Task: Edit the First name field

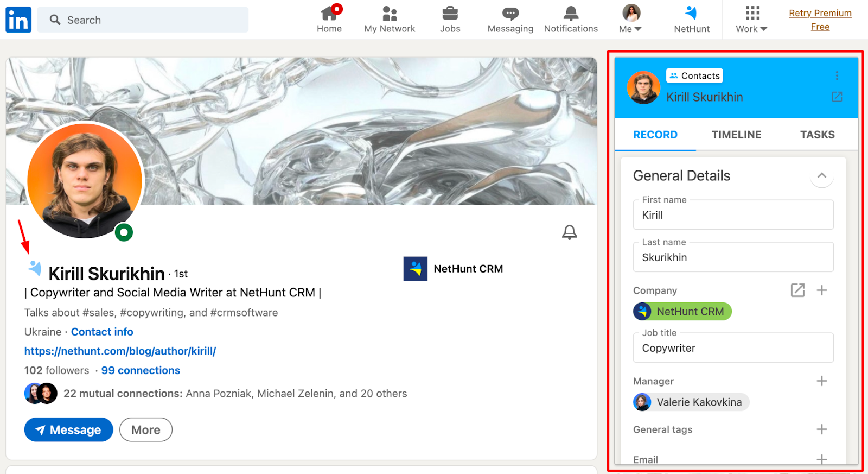Action: click(x=733, y=215)
